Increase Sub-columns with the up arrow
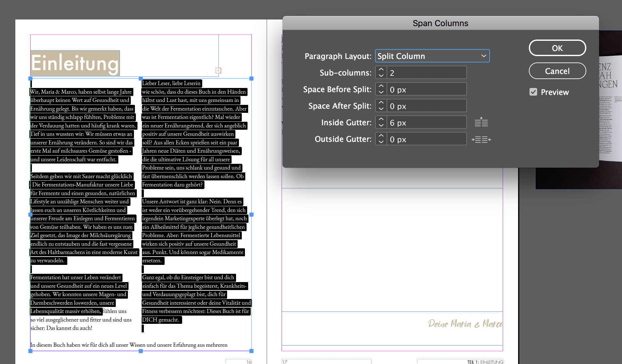This screenshot has width=622, height=364. [x=381, y=70]
